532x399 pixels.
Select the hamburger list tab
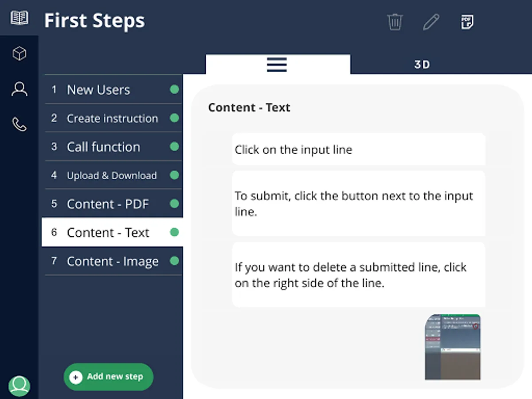tap(277, 65)
